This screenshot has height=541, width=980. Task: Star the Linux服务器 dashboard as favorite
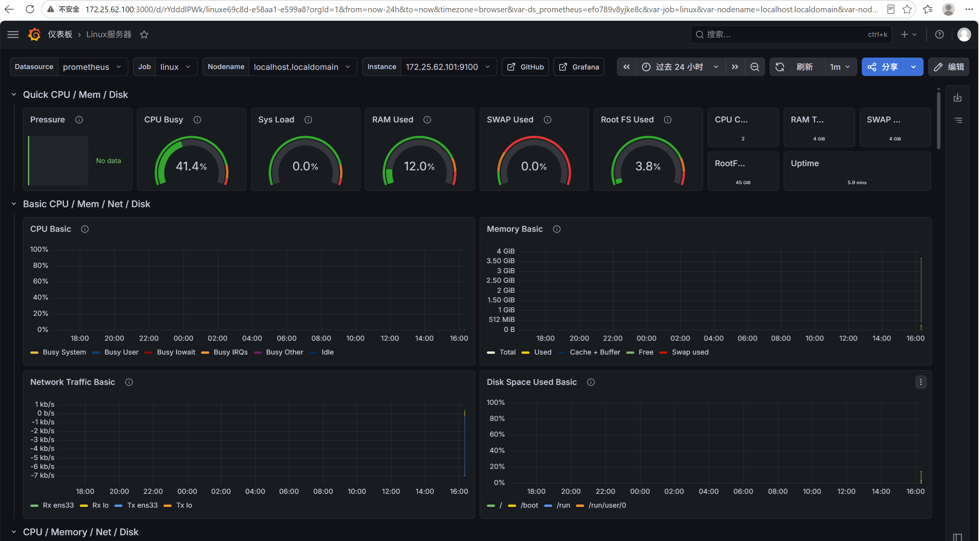pos(144,35)
